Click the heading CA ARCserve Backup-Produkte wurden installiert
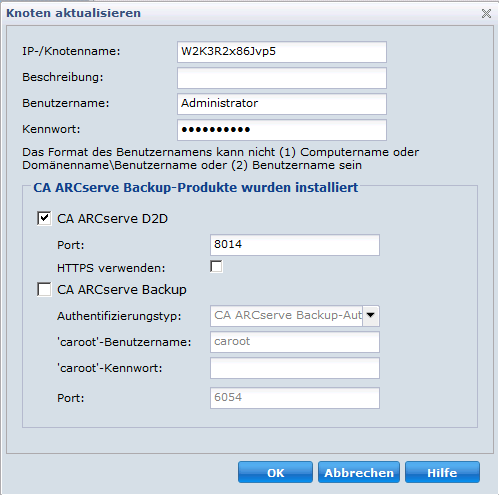The height and width of the screenshot is (495, 499). click(196, 188)
